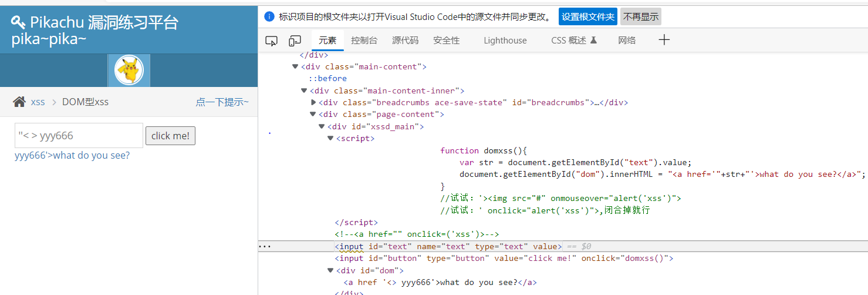868x295 pixels.
Task: Collapse the main-content-inner div node
Action: tap(304, 90)
